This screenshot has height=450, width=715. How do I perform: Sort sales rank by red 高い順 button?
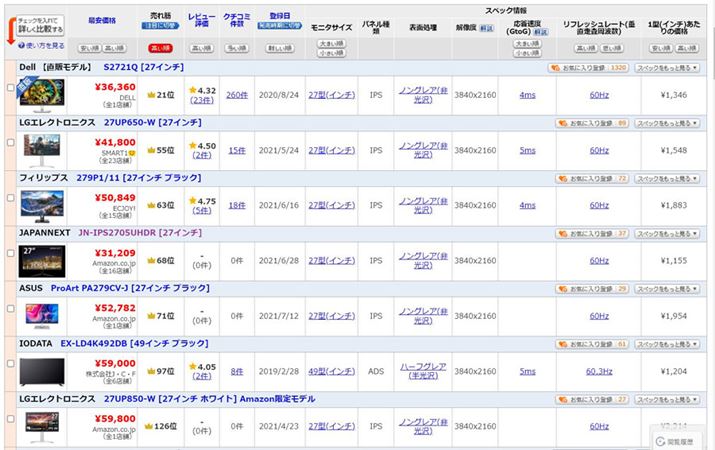[159, 47]
